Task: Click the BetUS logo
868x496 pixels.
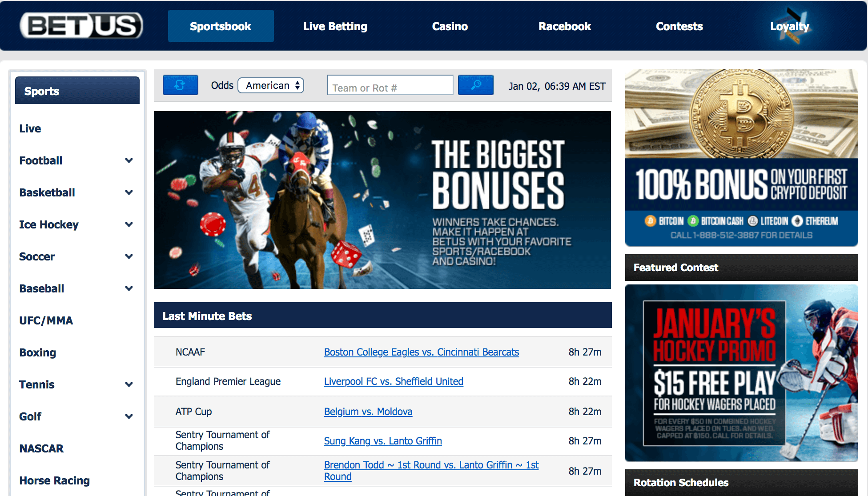Action: click(x=80, y=25)
